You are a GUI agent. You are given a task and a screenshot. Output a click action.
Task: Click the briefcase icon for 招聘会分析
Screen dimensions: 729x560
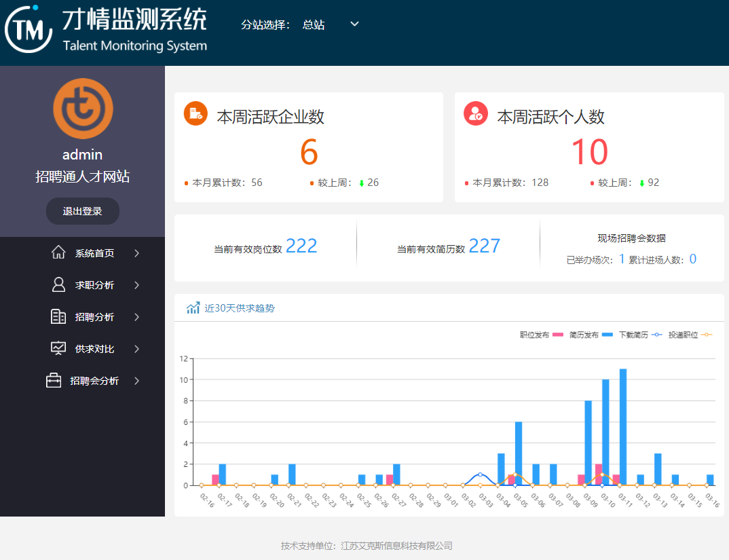(x=54, y=381)
